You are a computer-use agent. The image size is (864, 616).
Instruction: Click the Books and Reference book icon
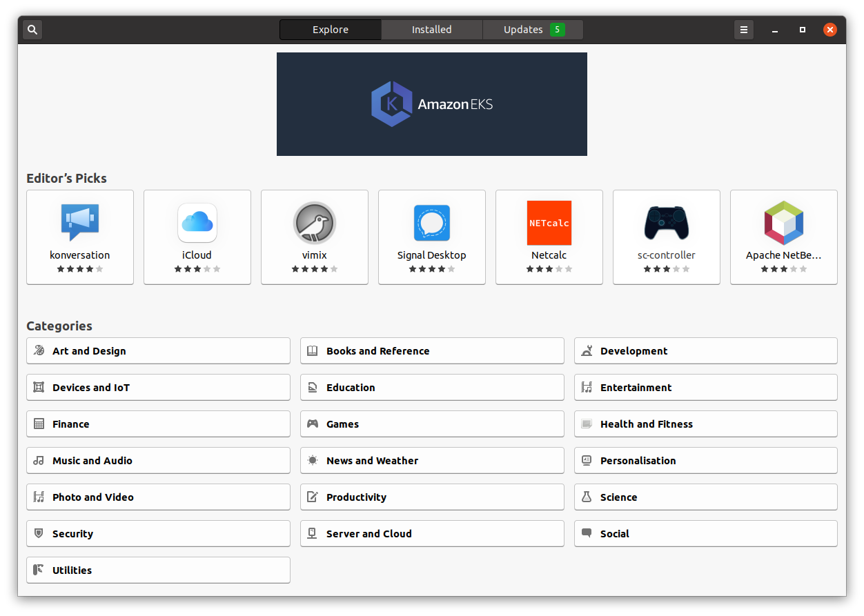(x=313, y=350)
